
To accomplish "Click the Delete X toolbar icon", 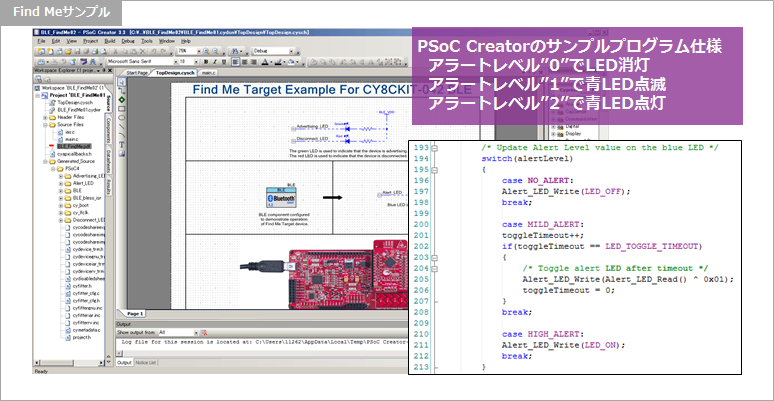I will coord(142,51).
